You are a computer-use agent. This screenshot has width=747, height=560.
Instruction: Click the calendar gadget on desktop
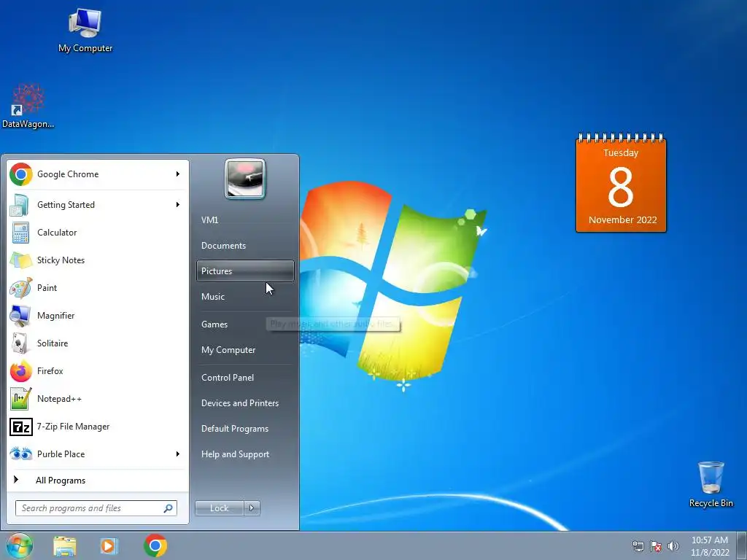pyautogui.click(x=621, y=183)
